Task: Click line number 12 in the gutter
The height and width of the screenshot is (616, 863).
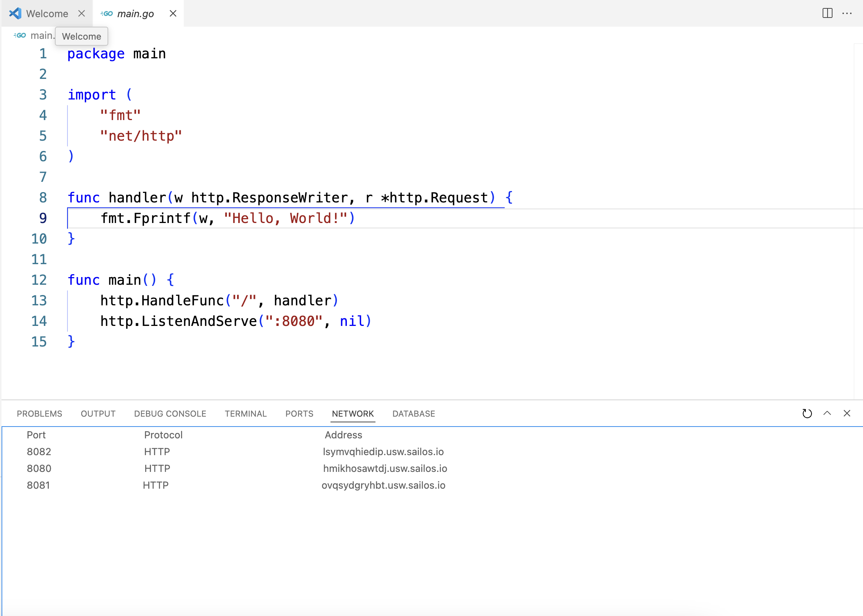Action: (x=39, y=280)
